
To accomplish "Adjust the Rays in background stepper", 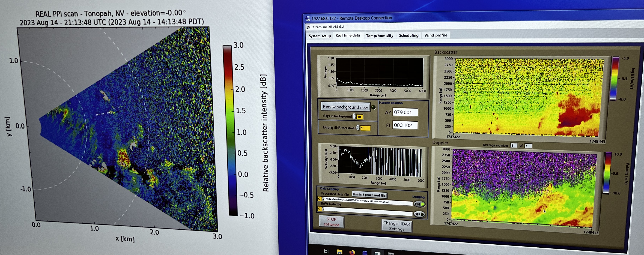I will [354, 116].
